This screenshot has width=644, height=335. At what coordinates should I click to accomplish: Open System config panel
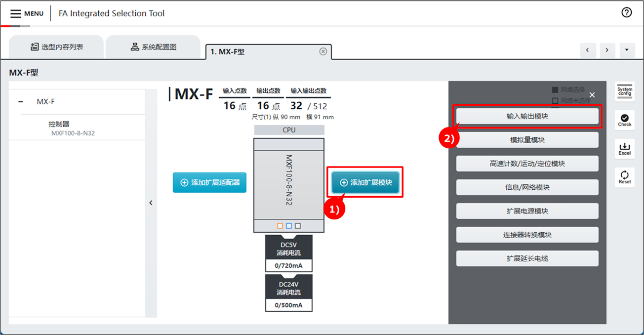(625, 91)
